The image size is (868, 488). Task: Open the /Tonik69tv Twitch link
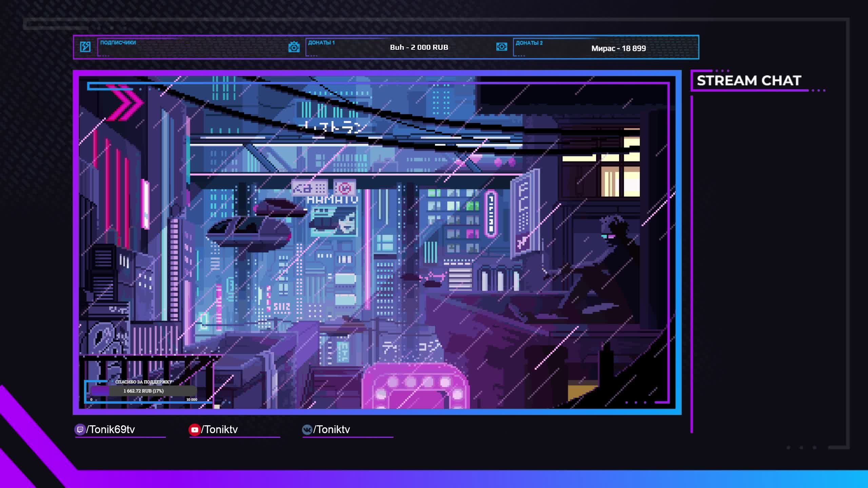coord(111,430)
